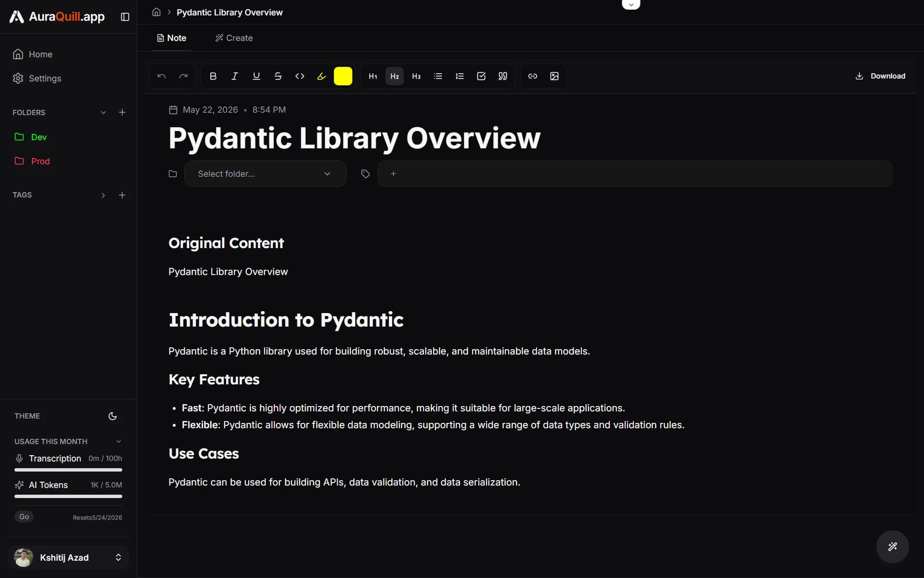This screenshot has width=924, height=578.
Task: Click the note title heading
Action: 355,138
